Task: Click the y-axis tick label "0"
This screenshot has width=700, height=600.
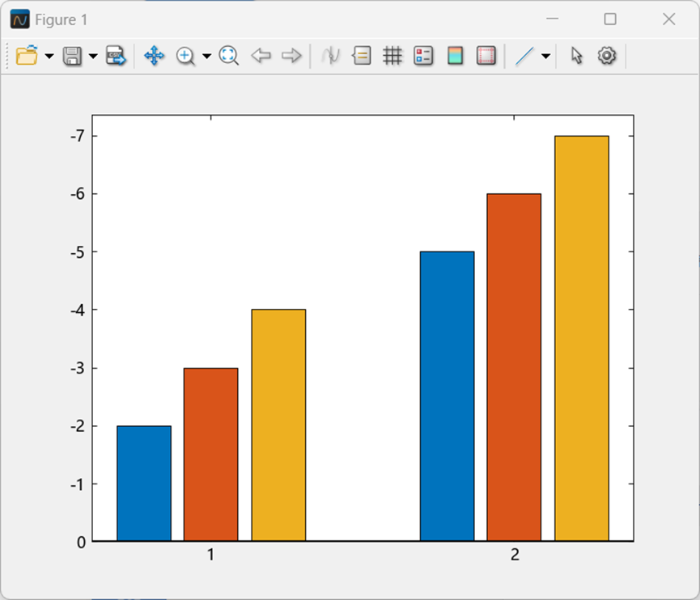Action: pyautogui.click(x=81, y=542)
